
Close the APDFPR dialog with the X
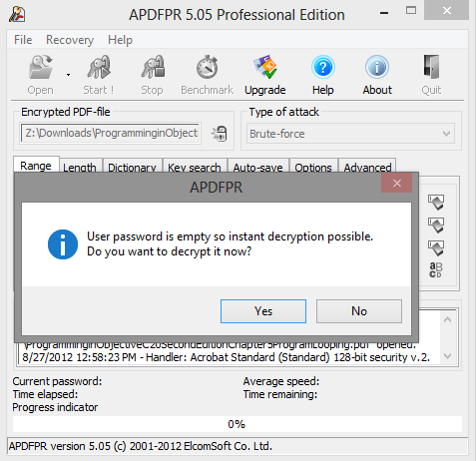pyautogui.click(x=397, y=183)
